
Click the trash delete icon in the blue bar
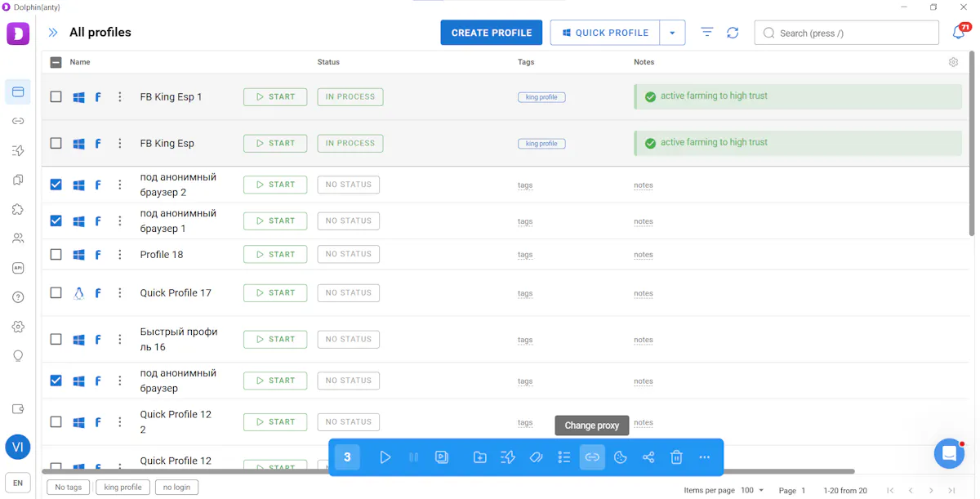[x=676, y=457]
